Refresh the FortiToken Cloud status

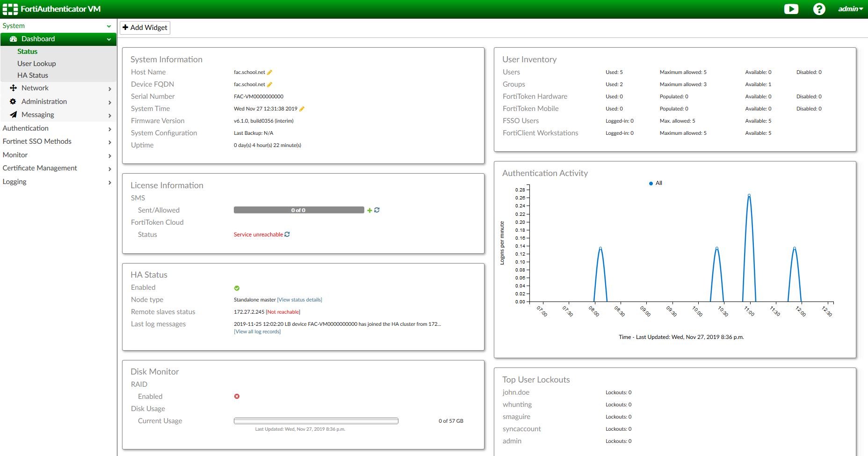pos(287,234)
